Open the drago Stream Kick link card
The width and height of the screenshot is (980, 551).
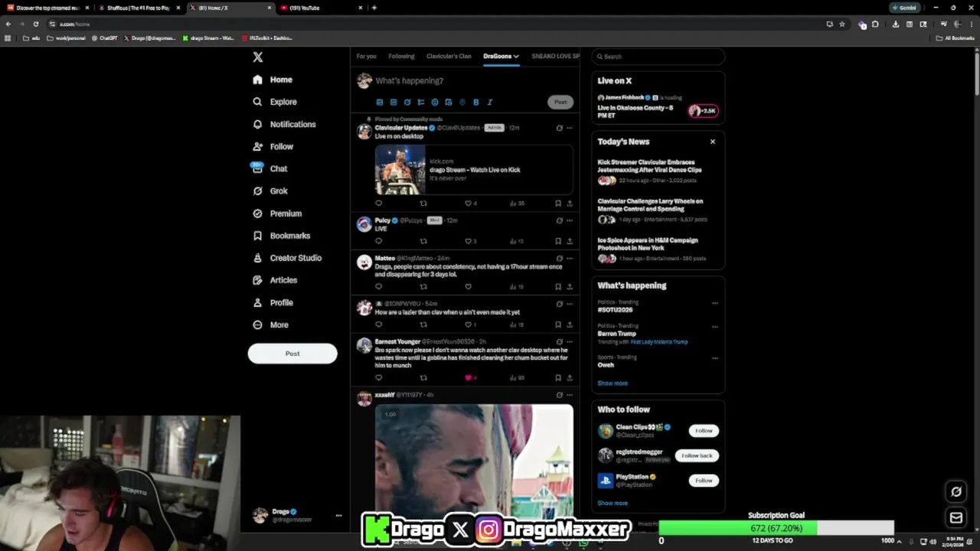coord(474,169)
